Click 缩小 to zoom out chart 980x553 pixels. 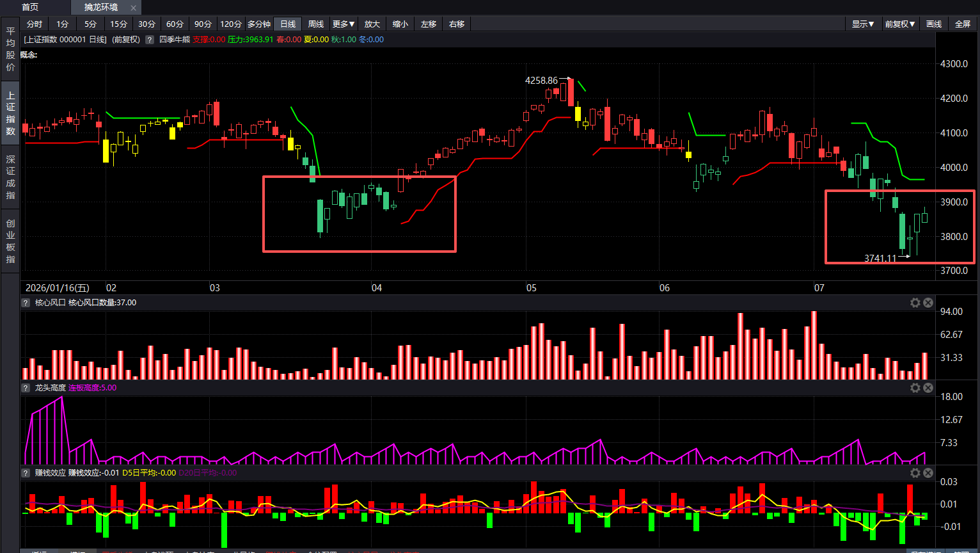400,24
